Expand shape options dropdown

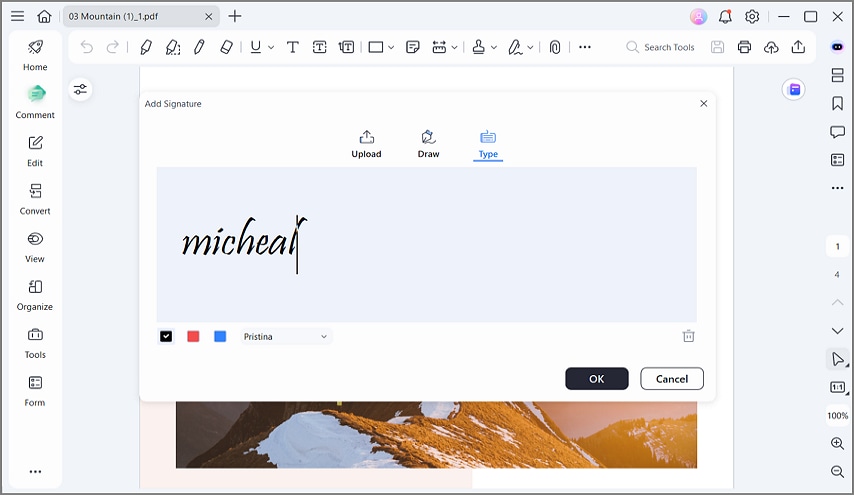[x=391, y=48]
